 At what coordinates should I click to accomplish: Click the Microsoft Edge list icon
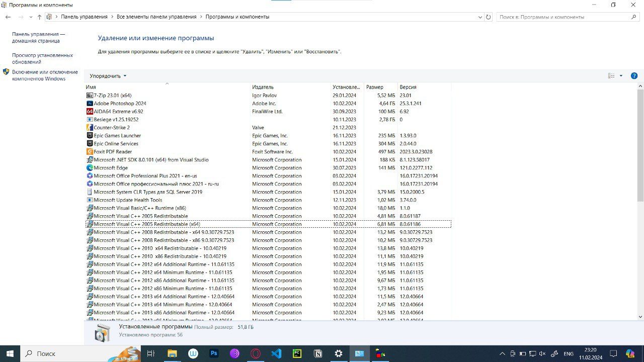click(x=90, y=168)
